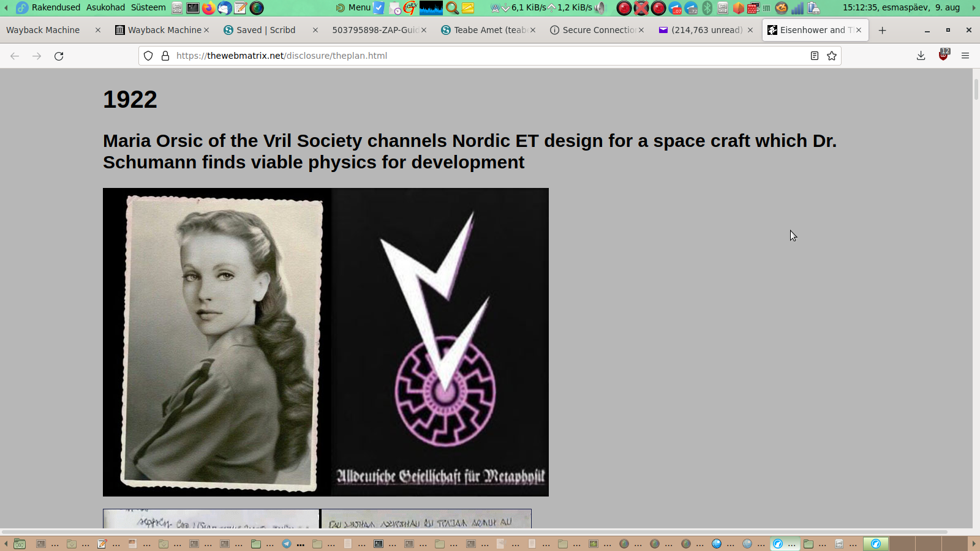Open a new browser tab
The height and width of the screenshot is (551, 980).
tap(882, 30)
